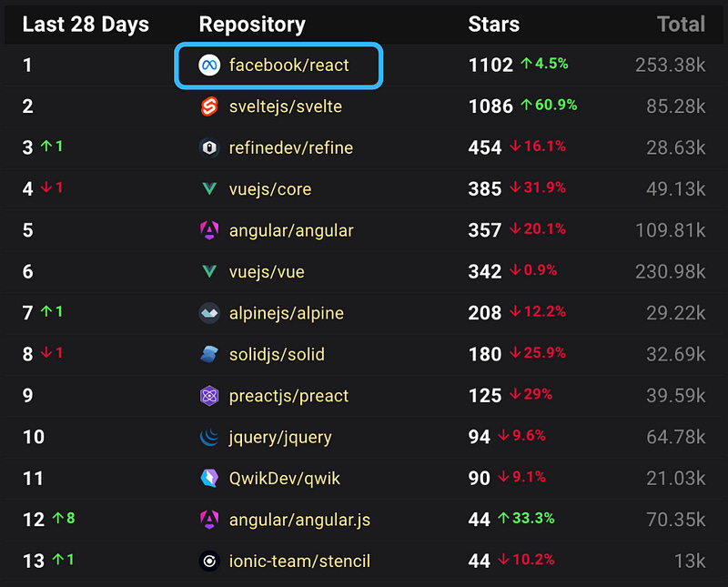Open the sveltejs/svelte repository link
728x587 pixels.
click(x=286, y=106)
